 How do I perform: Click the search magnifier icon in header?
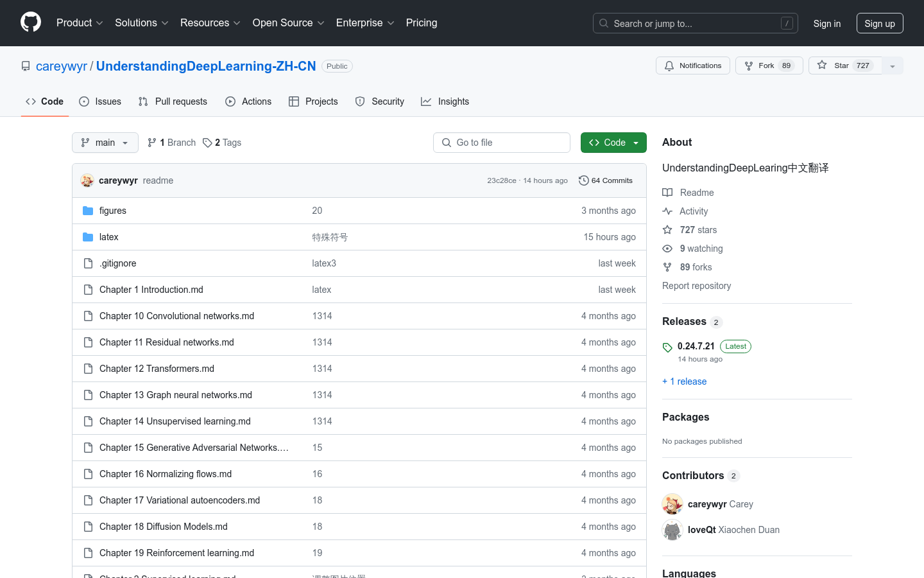604,23
